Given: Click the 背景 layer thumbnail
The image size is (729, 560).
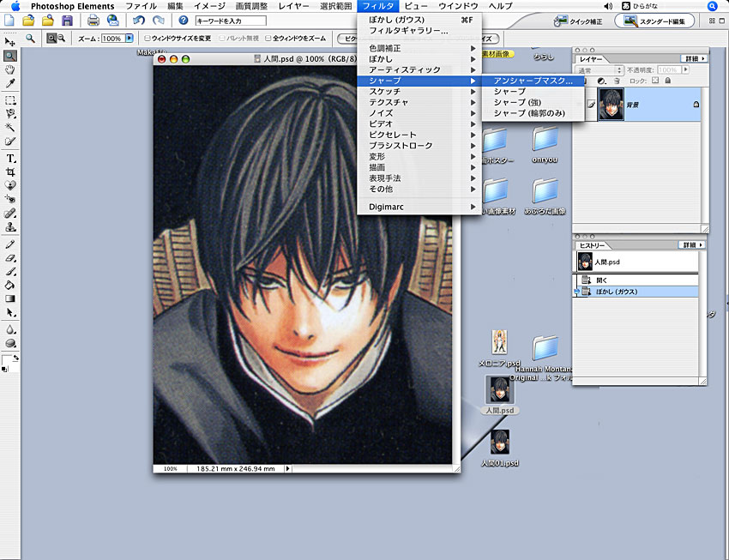Looking at the screenshot, I should pyautogui.click(x=611, y=105).
